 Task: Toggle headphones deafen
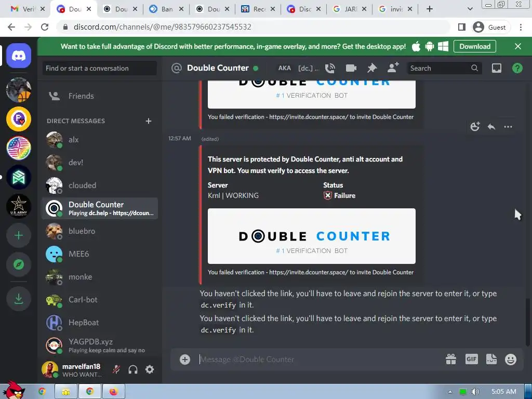pyautogui.click(x=133, y=369)
